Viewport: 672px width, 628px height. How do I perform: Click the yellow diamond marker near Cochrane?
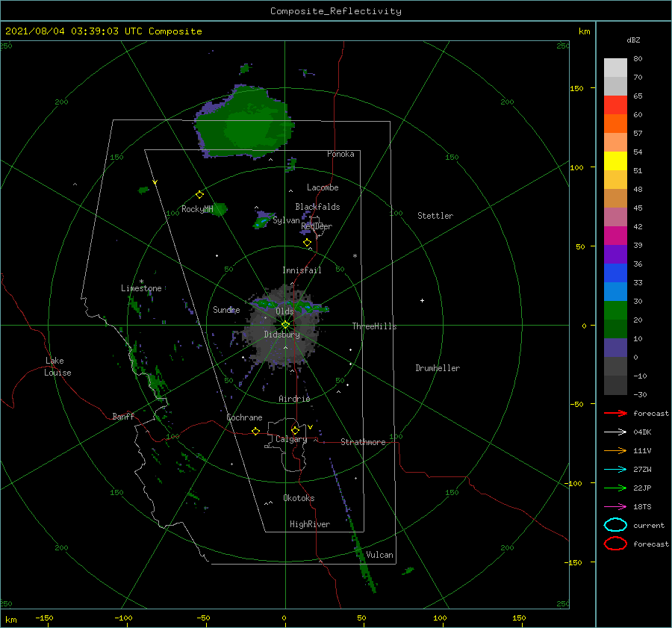coord(256,431)
